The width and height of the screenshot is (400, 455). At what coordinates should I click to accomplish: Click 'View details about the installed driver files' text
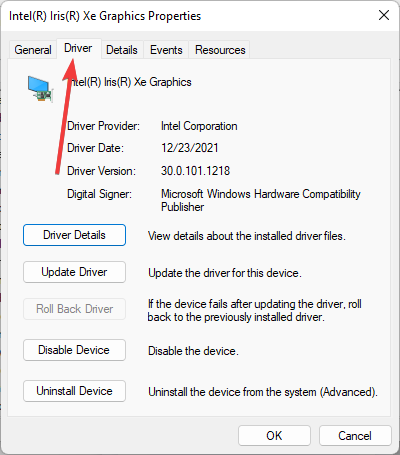[x=247, y=236]
